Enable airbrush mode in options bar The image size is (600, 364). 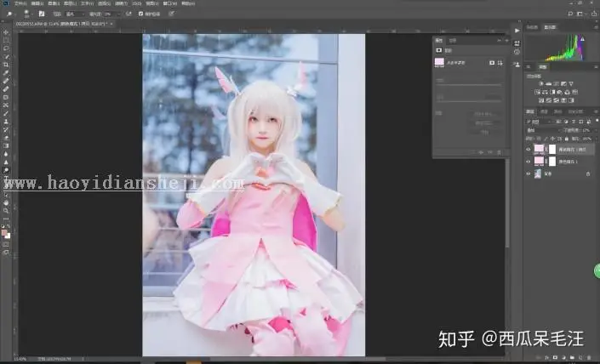(x=129, y=14)
